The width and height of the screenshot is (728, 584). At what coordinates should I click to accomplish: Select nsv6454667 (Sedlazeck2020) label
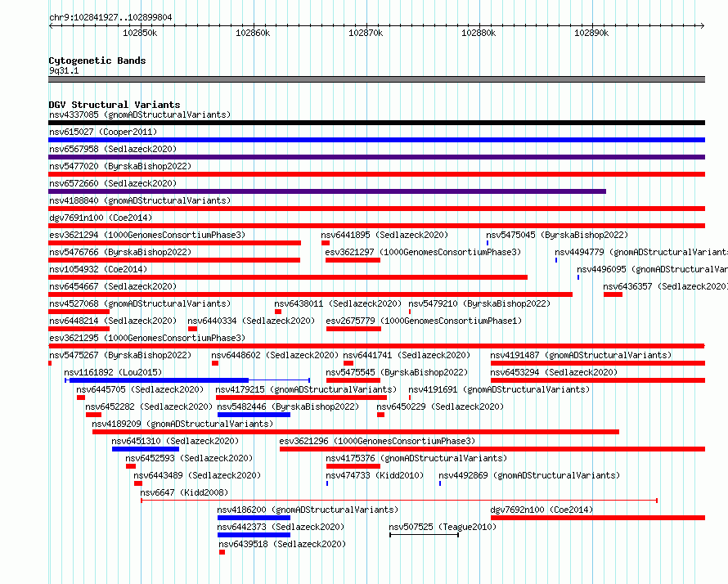point(113,286)
